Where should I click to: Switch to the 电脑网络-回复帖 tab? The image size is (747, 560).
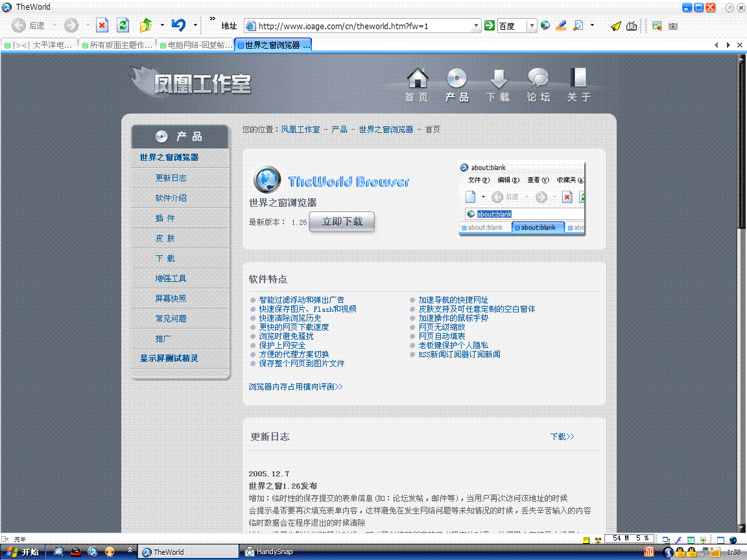click(195, 45)
